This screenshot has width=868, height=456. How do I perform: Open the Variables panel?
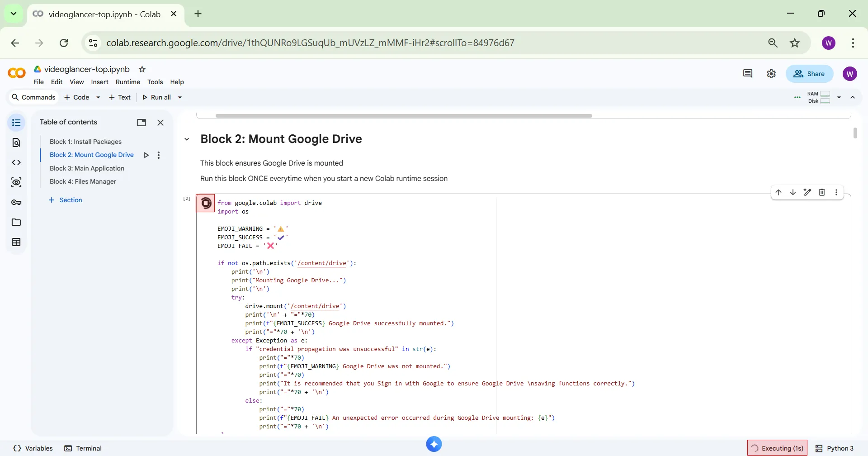[33, 448]
